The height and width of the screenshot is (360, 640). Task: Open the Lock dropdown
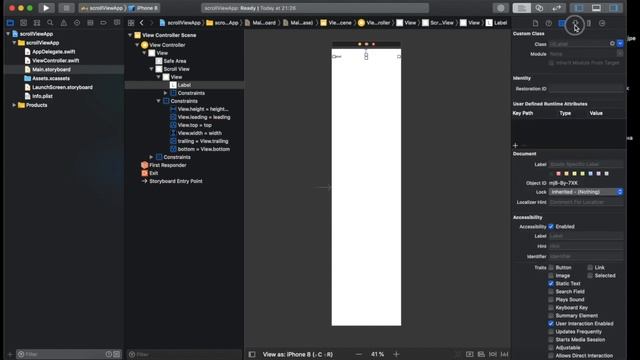point(586,192)
